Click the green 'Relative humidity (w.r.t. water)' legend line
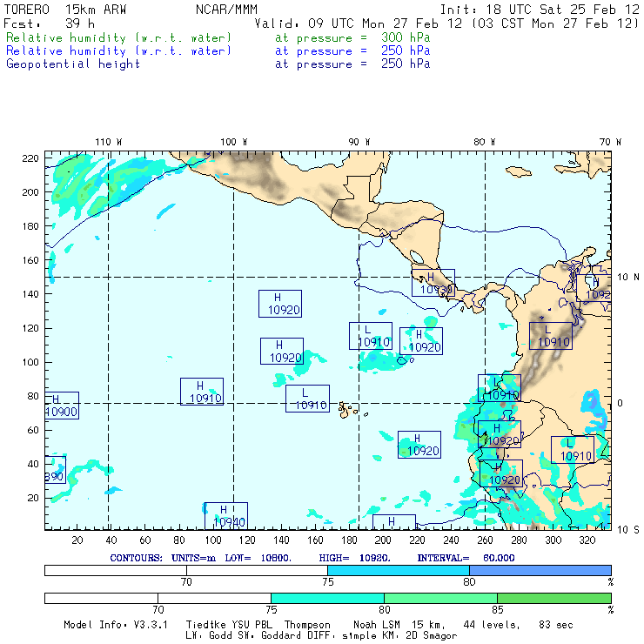Viewport: 644px width, 644px height. 118,37
